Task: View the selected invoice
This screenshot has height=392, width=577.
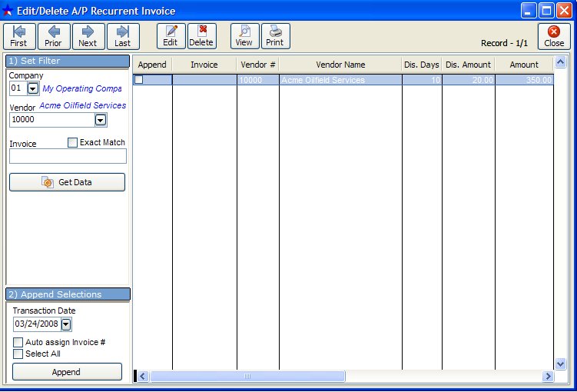Action: (x=245, y=36)
